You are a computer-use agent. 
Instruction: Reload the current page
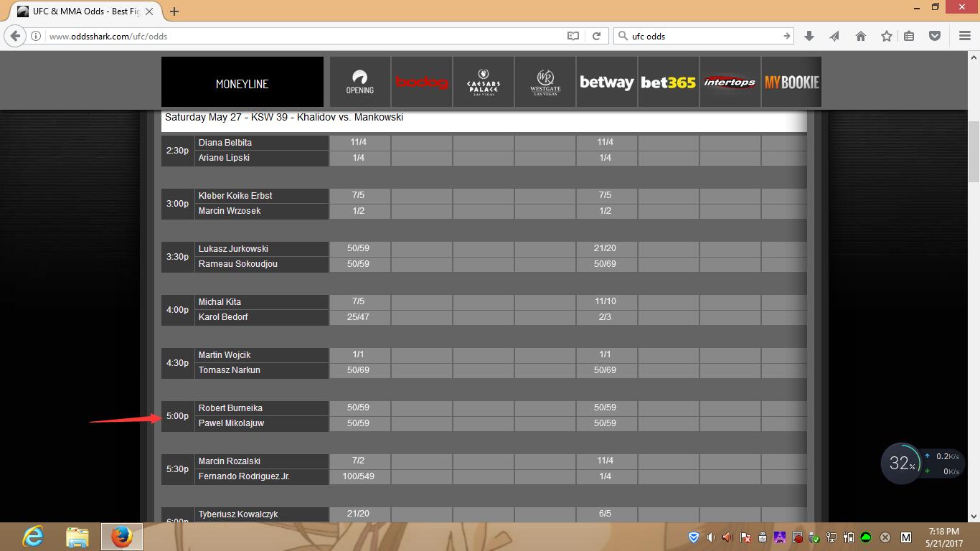[x=596, y=36]
